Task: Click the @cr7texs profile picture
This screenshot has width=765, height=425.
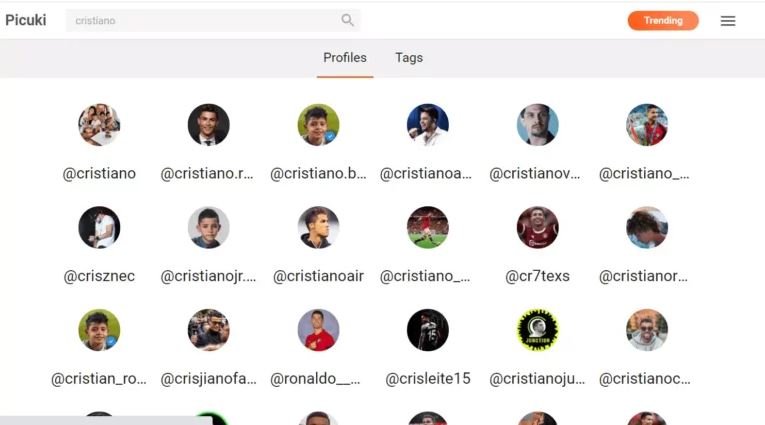Action: [538, 227]
